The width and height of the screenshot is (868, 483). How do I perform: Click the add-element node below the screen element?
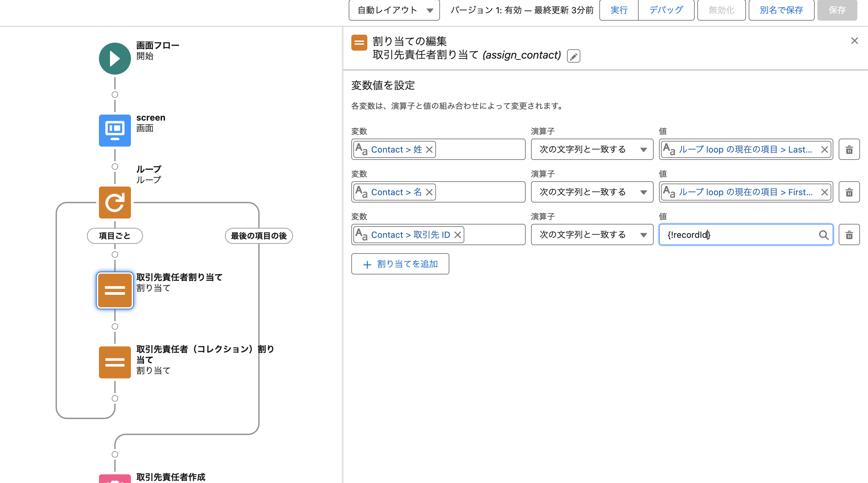click(x=115, y=167)
